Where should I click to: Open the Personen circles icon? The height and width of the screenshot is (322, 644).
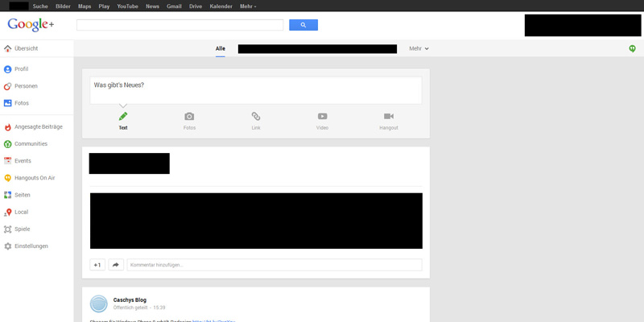click(7, 86)
